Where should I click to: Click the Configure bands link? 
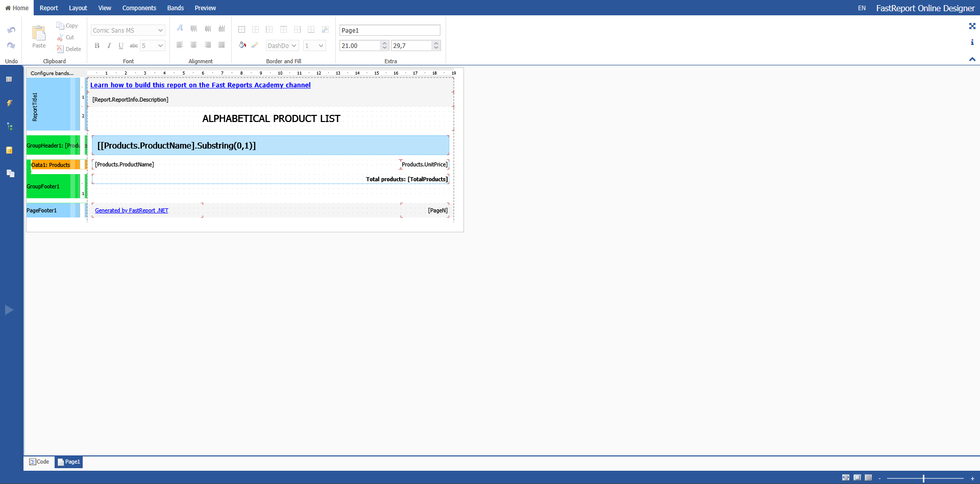click(52, 73)
